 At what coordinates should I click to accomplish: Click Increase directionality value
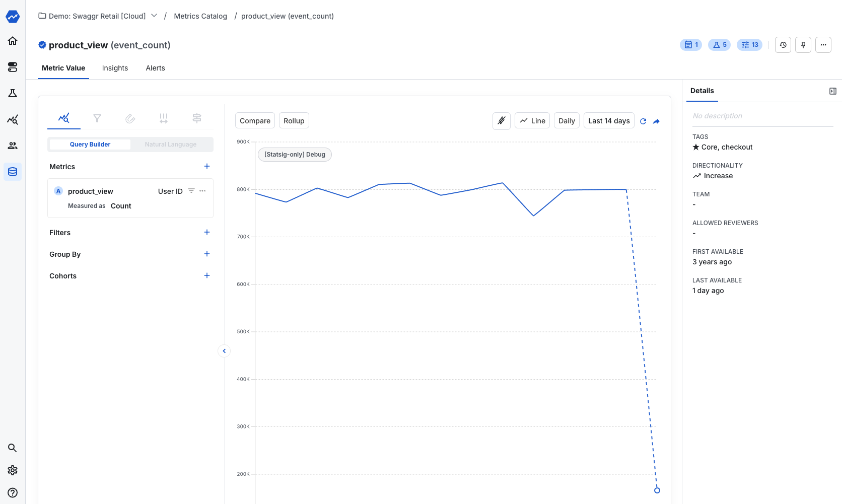point(713,176)
